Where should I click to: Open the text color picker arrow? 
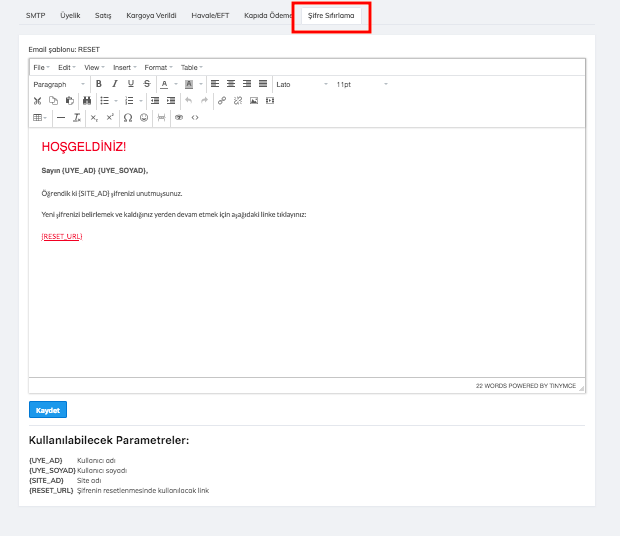coord(176,84)
